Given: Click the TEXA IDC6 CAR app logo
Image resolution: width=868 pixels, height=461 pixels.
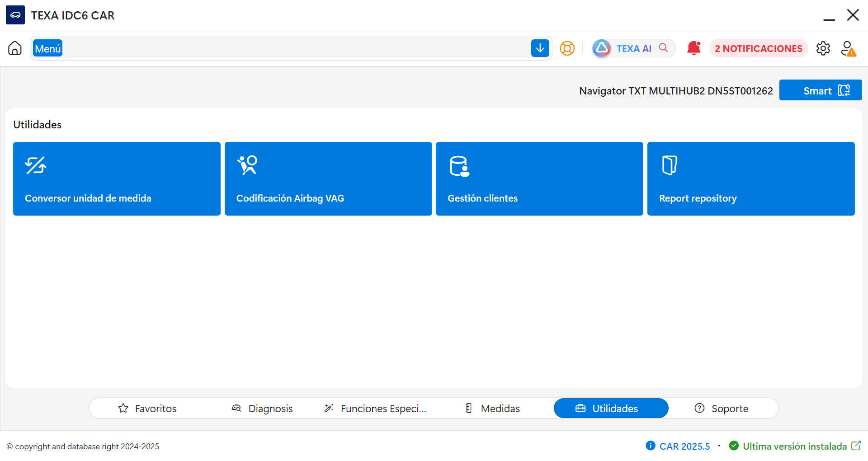Looking at the screenshot, I should click(15, 15).
